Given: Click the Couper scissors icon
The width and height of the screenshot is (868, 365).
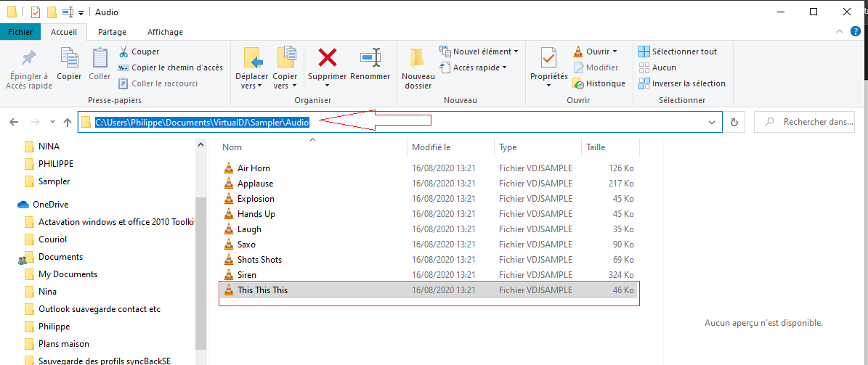Looking at the screenshot, I should [x=123, y=52].
